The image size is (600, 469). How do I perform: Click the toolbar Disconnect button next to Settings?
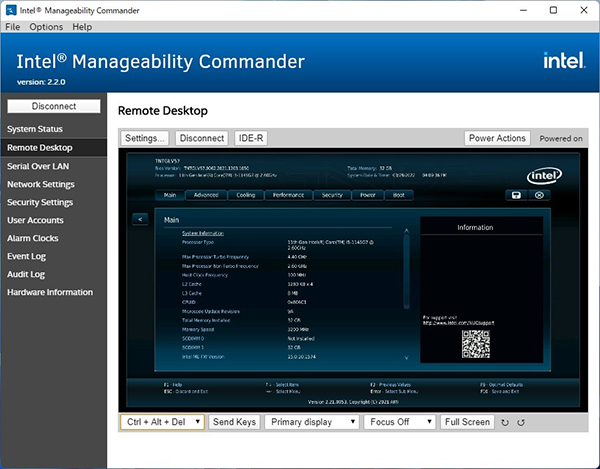[202, 138]
